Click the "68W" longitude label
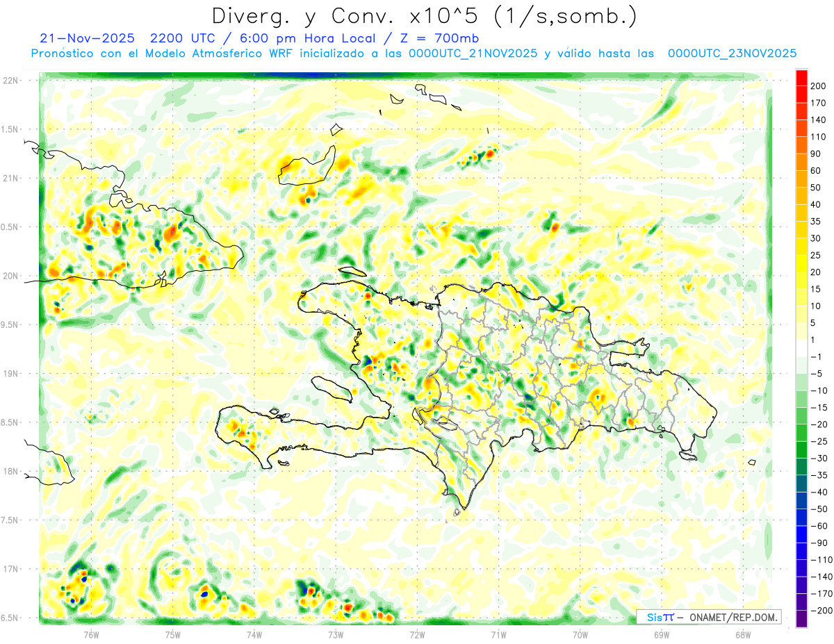Screen dimensions: 834x644 pos(743,635)
